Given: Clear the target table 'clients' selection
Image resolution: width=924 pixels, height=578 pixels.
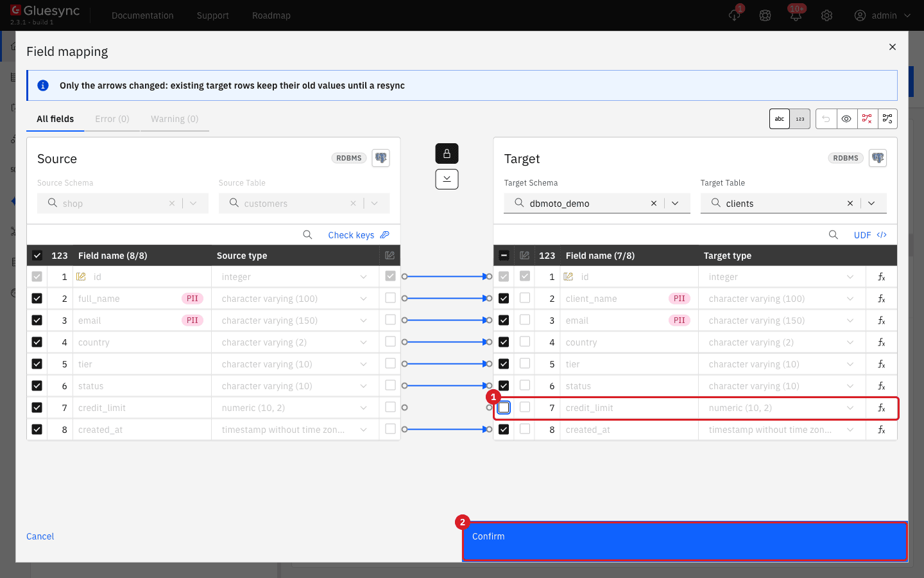Looking at the screenshot, I should [850, 204].
